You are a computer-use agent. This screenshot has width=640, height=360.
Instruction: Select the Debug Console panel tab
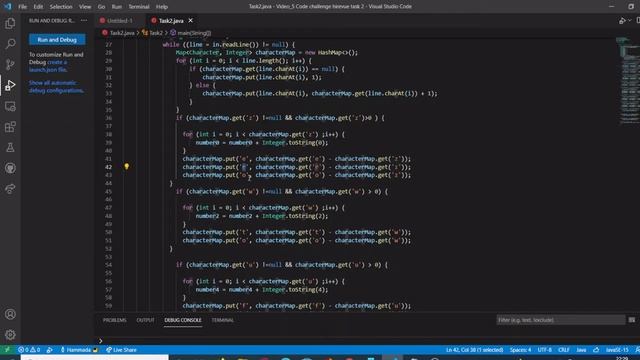[183, 320]
